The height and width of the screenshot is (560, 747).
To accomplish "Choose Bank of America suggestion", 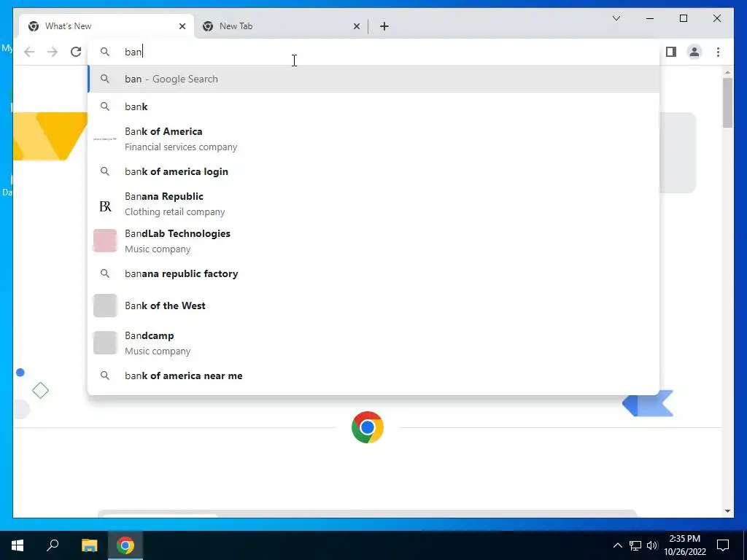I will pyautogui.click(x=373, y=139).
